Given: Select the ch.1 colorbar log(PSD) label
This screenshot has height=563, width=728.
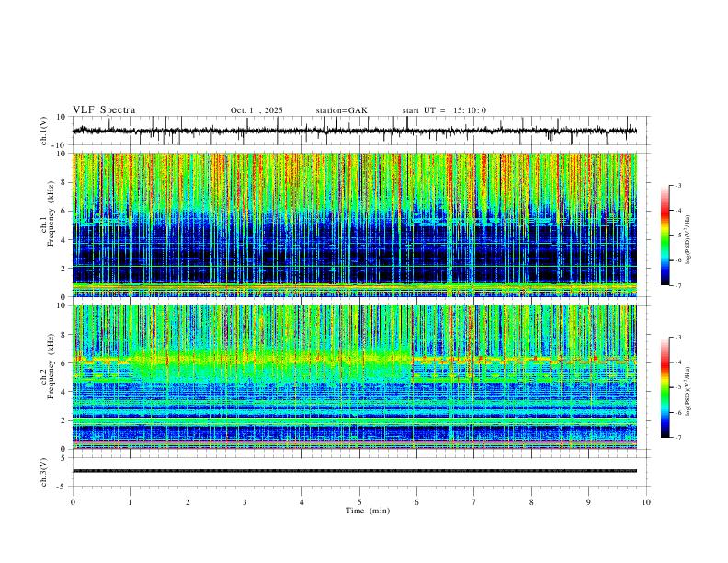Looking at the screenshot, I should (688, 239).
